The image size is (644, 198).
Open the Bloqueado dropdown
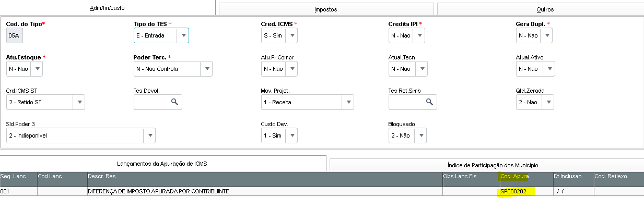(x=421, y=135)
